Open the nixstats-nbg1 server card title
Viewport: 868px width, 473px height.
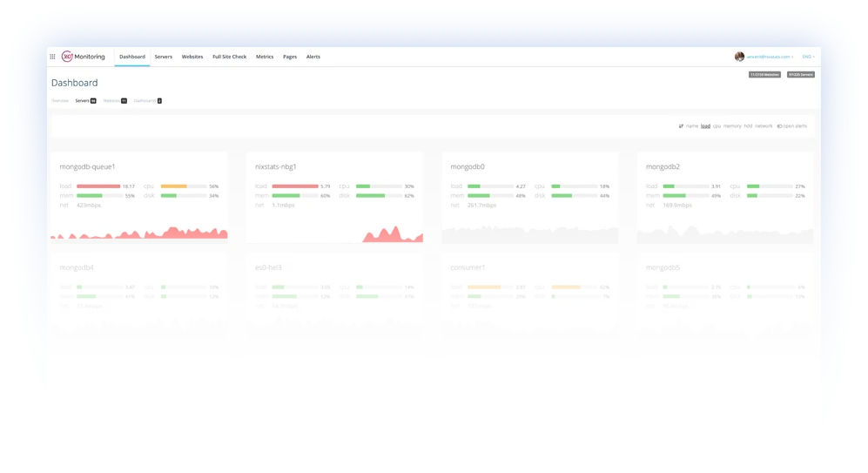pos(276,166)
